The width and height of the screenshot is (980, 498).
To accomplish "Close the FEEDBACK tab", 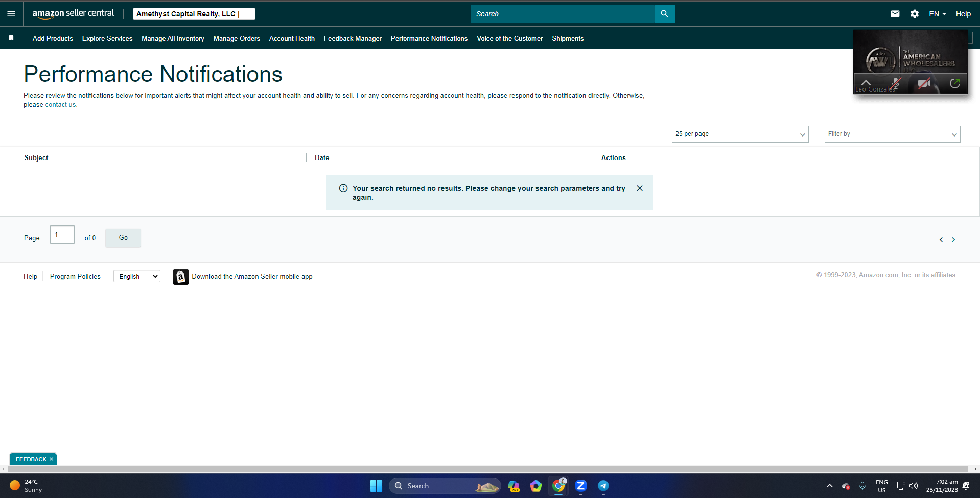I will tap(51, 459).
